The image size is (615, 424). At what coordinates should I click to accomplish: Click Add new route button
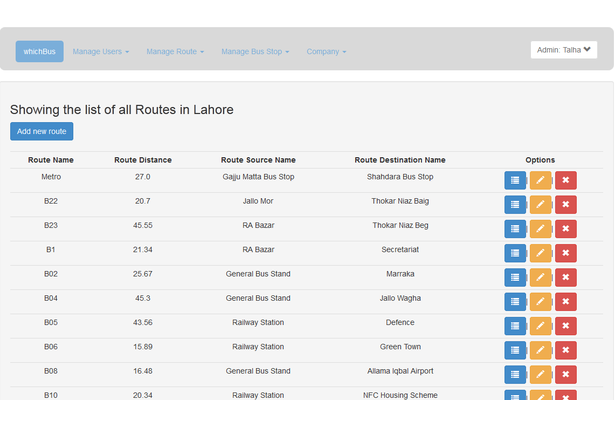(x=42, y=131)
